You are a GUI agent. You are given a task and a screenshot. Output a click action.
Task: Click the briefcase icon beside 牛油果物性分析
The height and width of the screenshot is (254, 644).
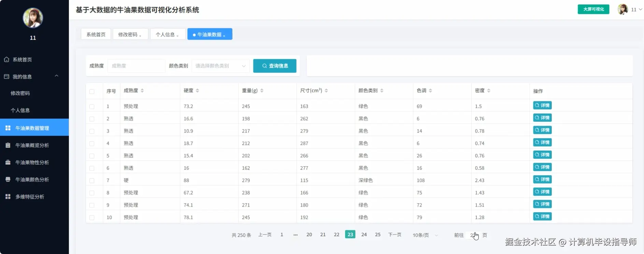(x=8, y=162)
